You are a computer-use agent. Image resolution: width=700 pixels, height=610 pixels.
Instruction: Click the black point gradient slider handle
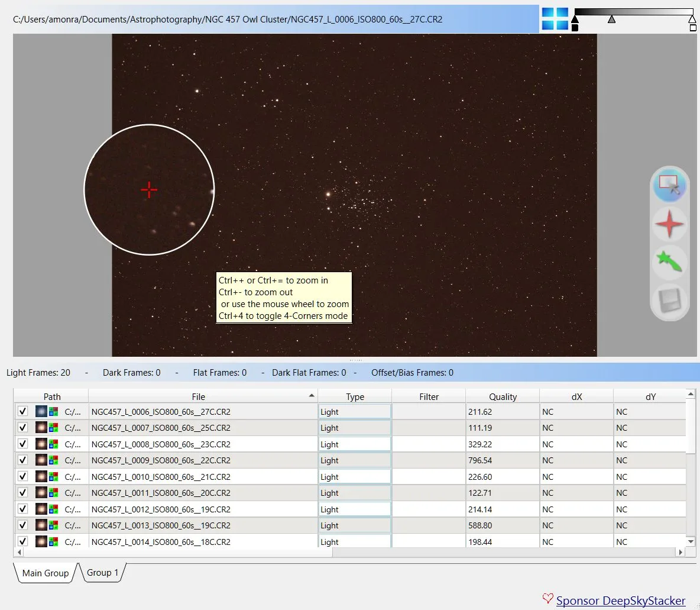point(575,19)
